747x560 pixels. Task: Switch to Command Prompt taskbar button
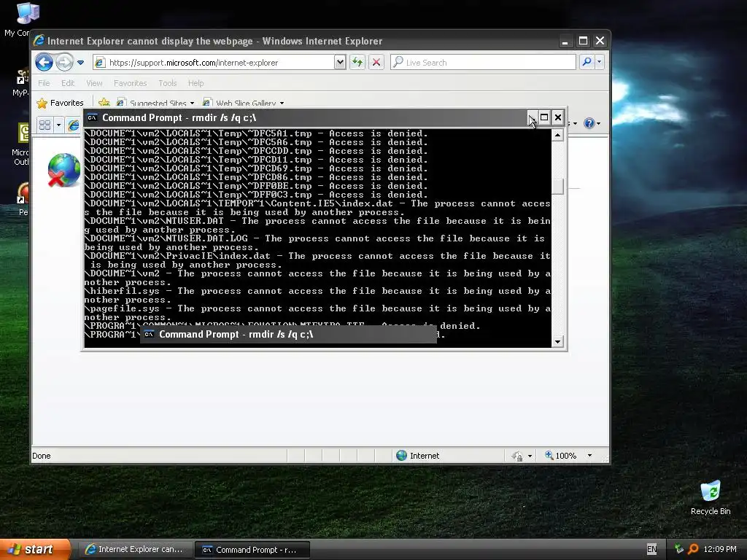click(252, 550)
